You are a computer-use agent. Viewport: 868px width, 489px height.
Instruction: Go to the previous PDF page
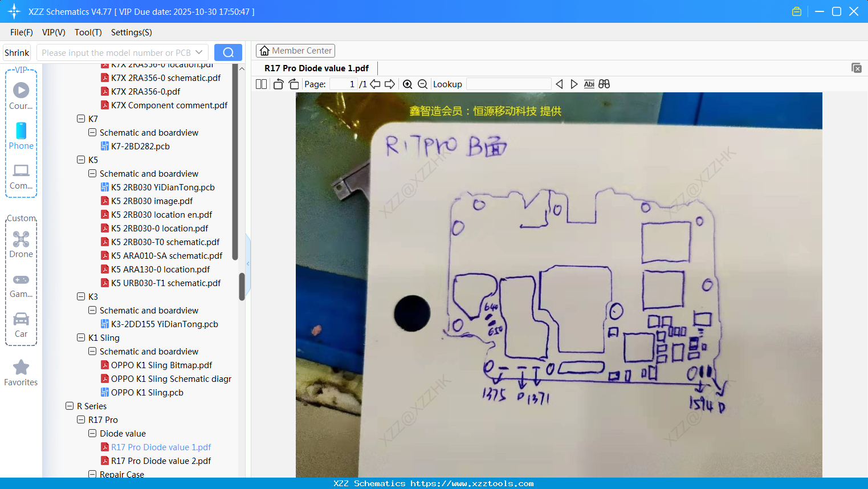375,84
